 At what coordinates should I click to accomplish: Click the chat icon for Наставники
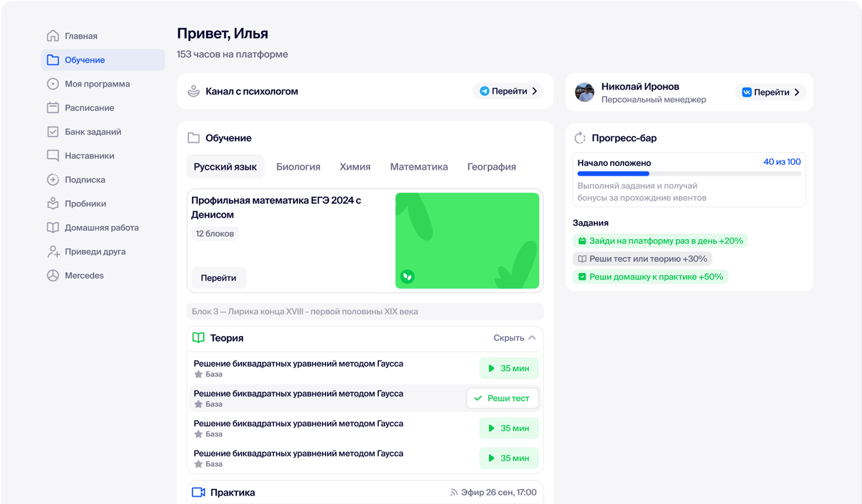coord(53,156)
